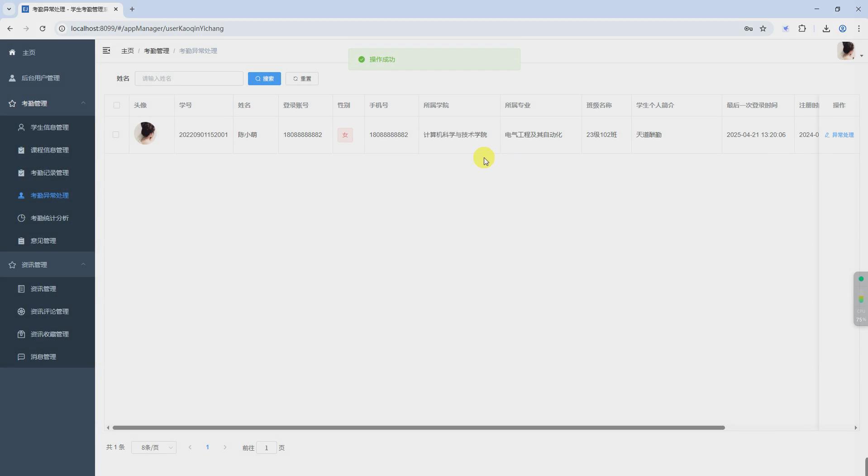
Task: Focus the 前往 page number input
Action: click(267, 447)
